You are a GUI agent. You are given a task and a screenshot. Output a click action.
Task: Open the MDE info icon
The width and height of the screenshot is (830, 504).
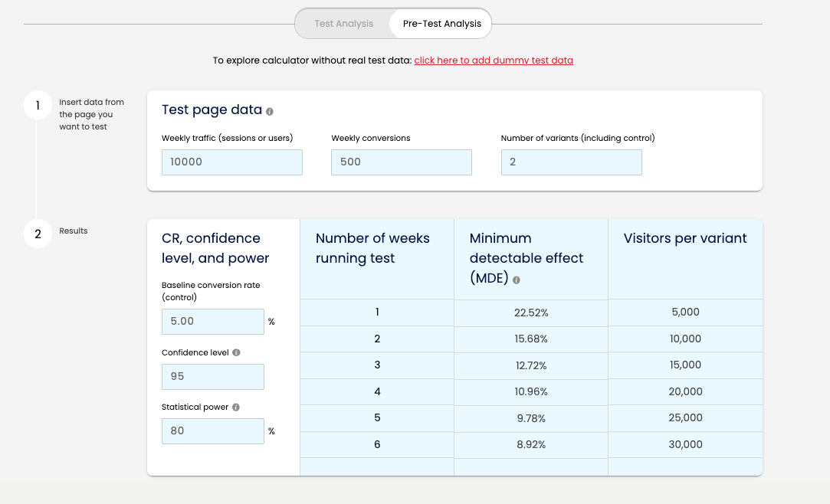[x=516, y=280]
